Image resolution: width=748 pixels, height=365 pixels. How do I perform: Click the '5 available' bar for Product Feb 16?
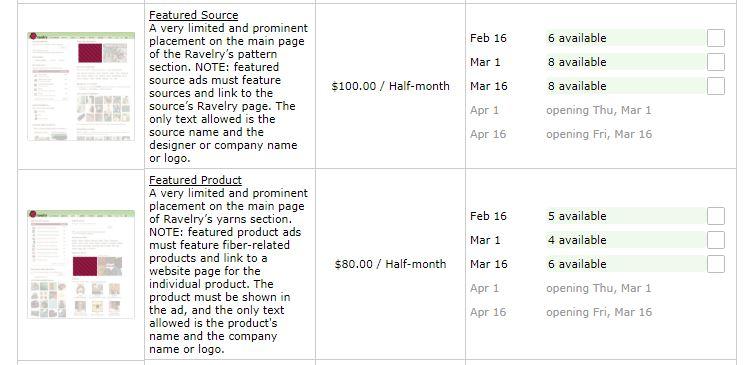[625, 216]
